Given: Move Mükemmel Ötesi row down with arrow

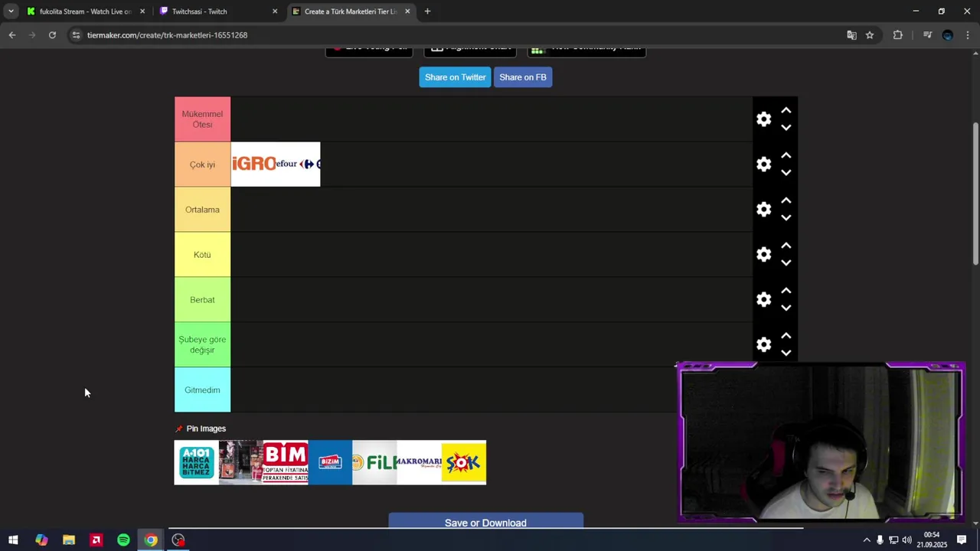Looking at the screenshot, I should click(786, 128).
